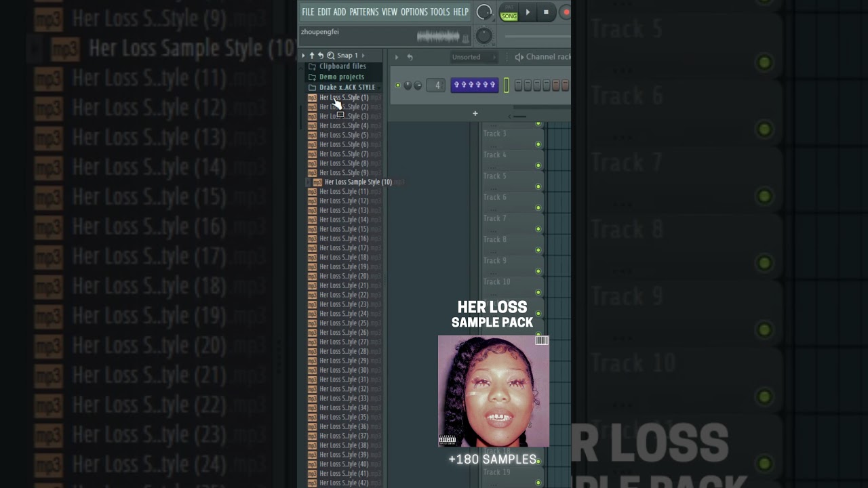
Task: Open the Demo projects folder
Action: pos(342,77)
